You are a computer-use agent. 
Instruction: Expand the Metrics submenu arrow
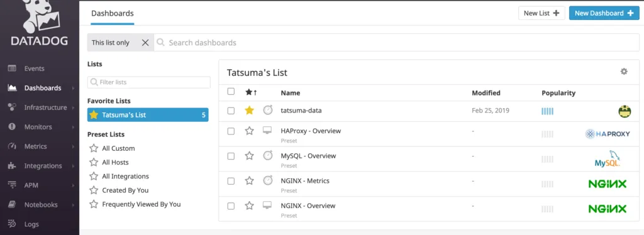point(73,146)
